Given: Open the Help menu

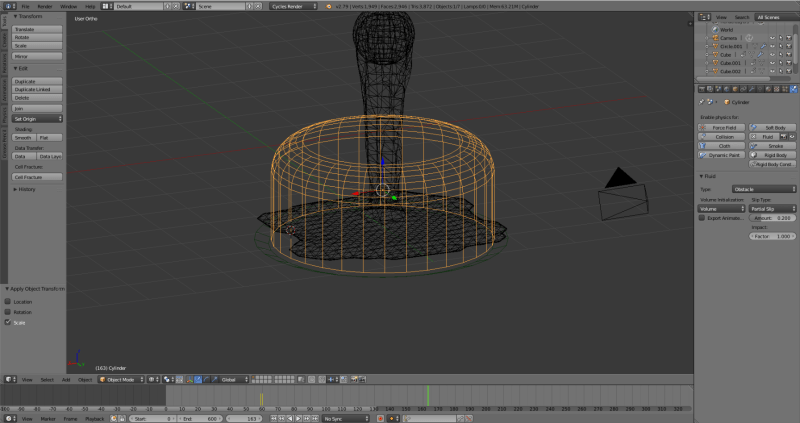Looking at the screenshot, I should point(90,6).
